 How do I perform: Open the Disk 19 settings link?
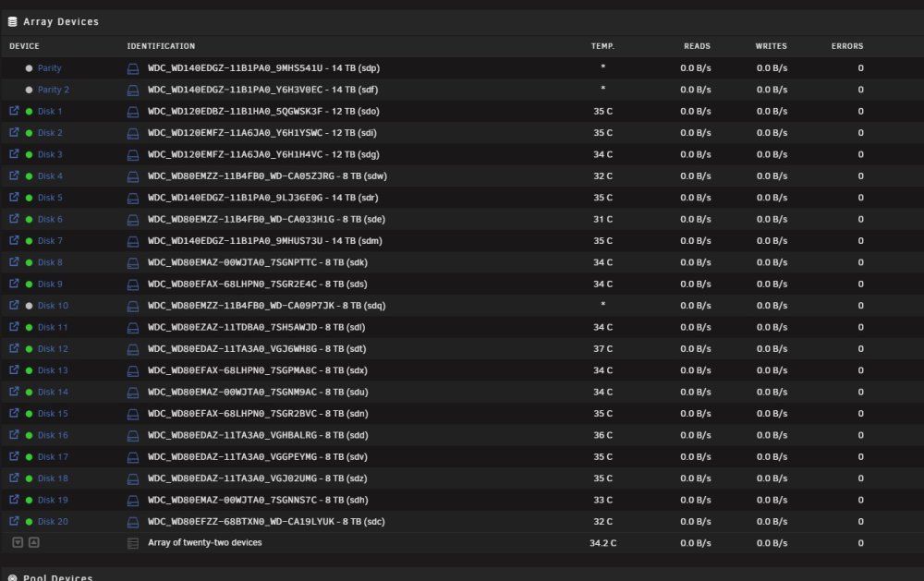[x=53, y=500]
